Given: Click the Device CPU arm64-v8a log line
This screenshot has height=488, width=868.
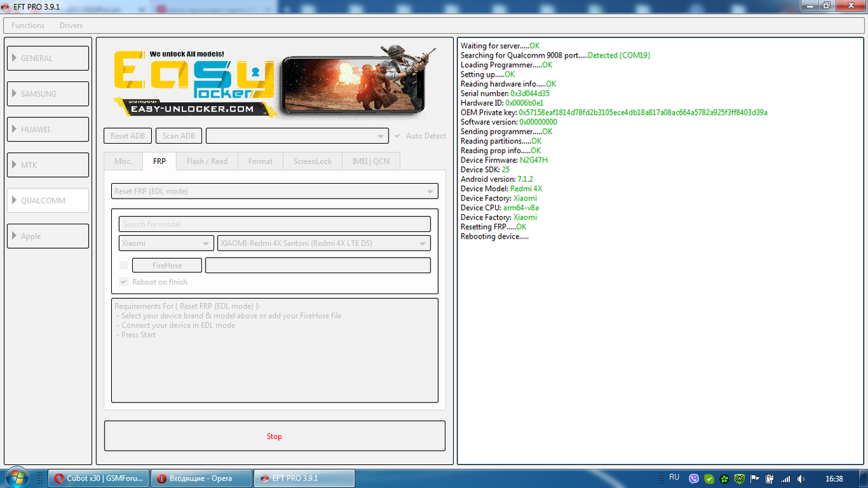Looking at the screenshot, I should pyautogui.click(x=500, y=207).
